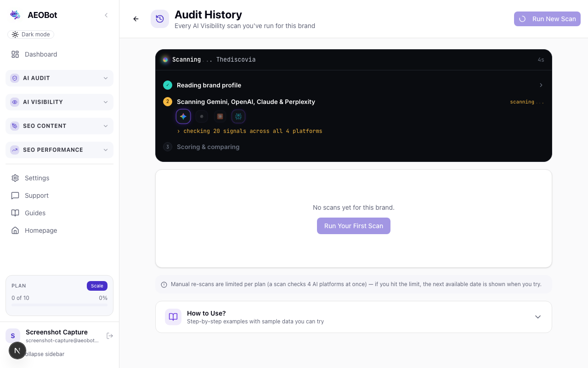Select the OpenAI platform icon
This screenshot has height=368, width=588.
pos(202,116)
